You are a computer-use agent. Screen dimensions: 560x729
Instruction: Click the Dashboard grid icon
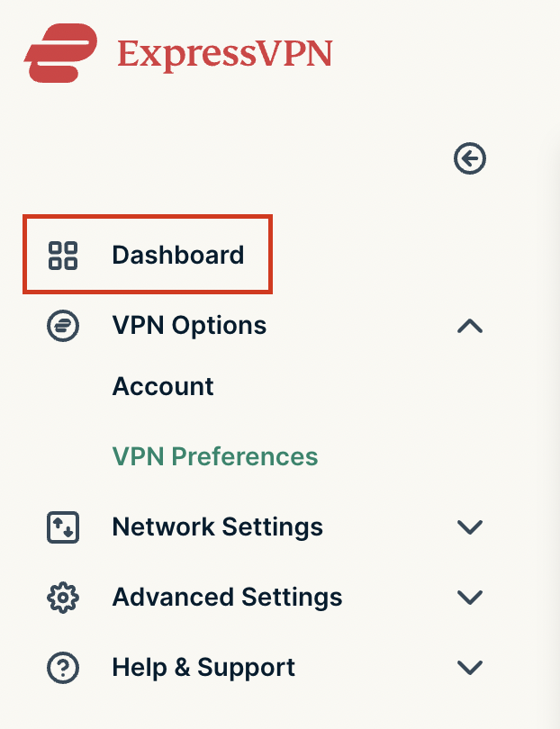(x=63, y=256)
